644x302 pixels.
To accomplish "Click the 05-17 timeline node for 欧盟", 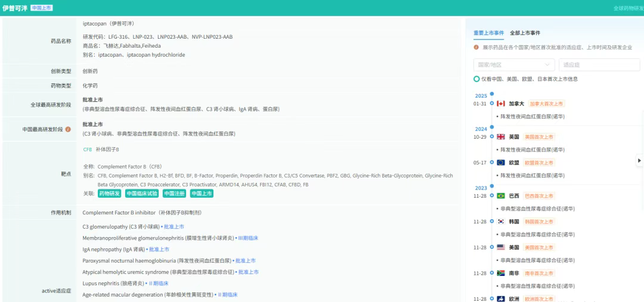I will [x=491, y=163].
